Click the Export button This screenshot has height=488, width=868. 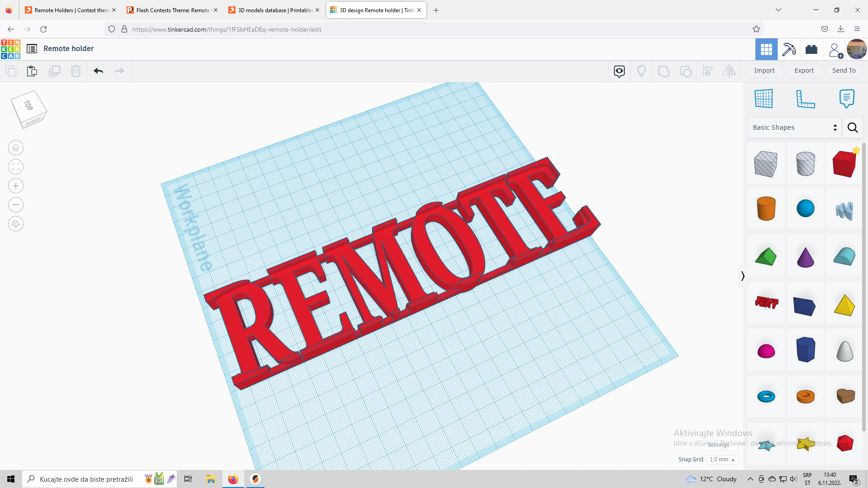click(x=804, y=70)
